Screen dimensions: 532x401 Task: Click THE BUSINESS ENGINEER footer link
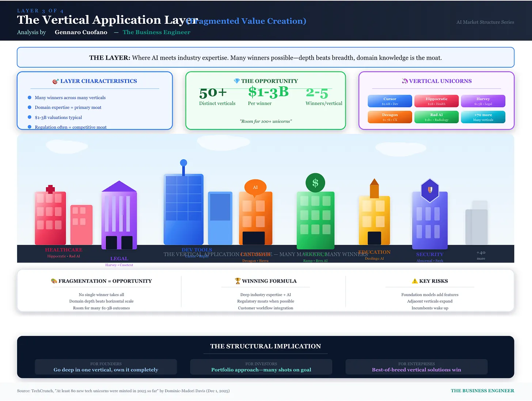[482, 391]
